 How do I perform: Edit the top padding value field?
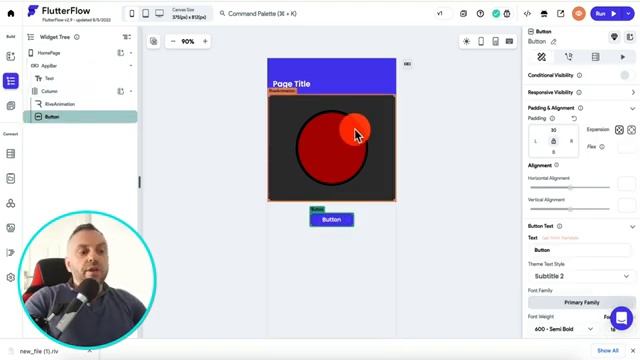coord(553,130)
